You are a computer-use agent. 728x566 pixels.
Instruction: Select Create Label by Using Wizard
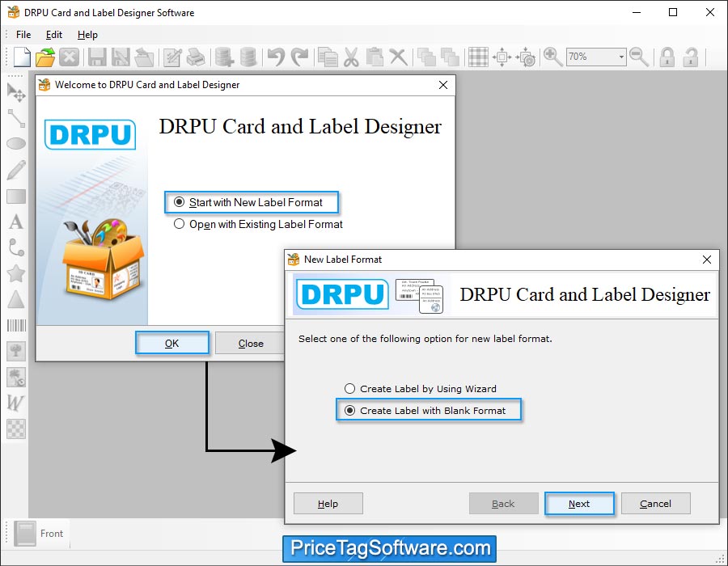(x=420, y=389)
